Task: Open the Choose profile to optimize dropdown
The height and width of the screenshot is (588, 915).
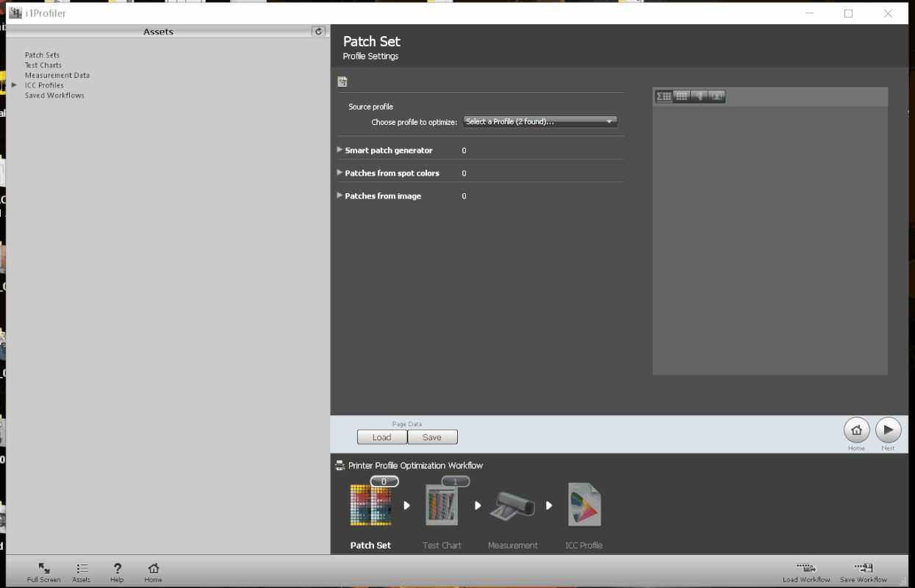Action: click(x=540, y=122)
